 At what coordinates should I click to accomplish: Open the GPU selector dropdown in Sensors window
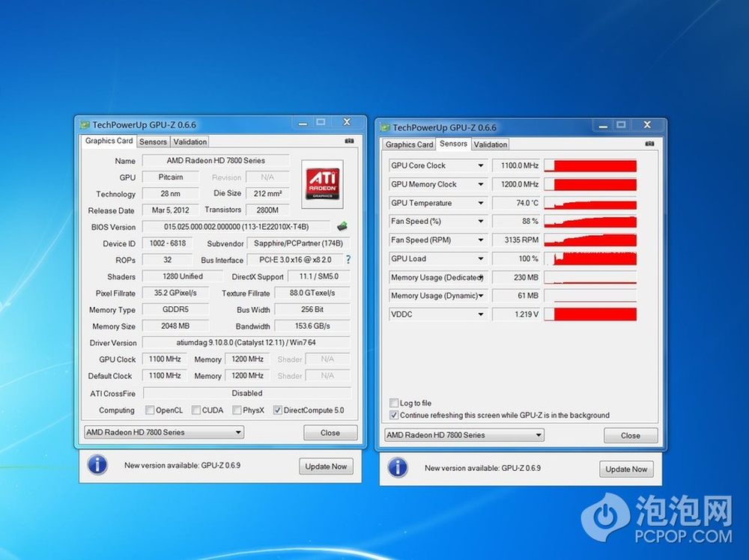coord(464,436)
